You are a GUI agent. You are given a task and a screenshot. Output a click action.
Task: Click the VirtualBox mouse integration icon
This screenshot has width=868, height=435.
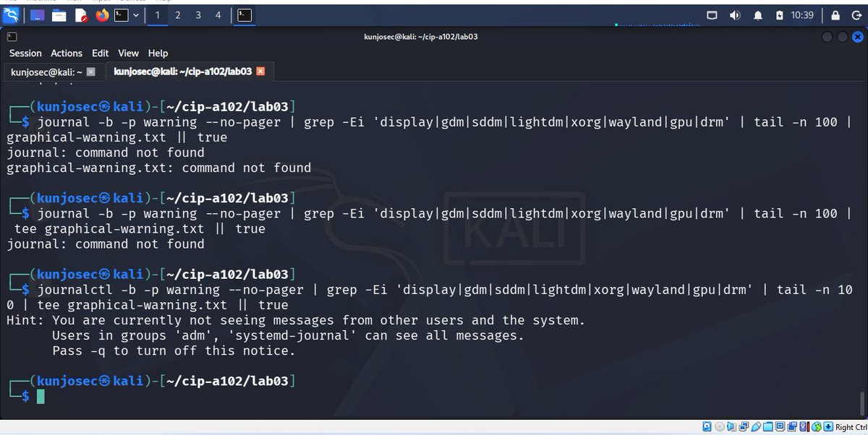click(x=816, y=427)
